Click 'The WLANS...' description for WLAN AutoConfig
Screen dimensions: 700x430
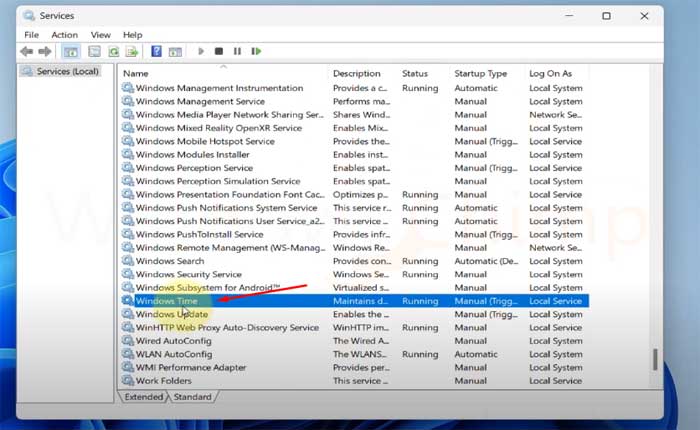tap(360, 354)
